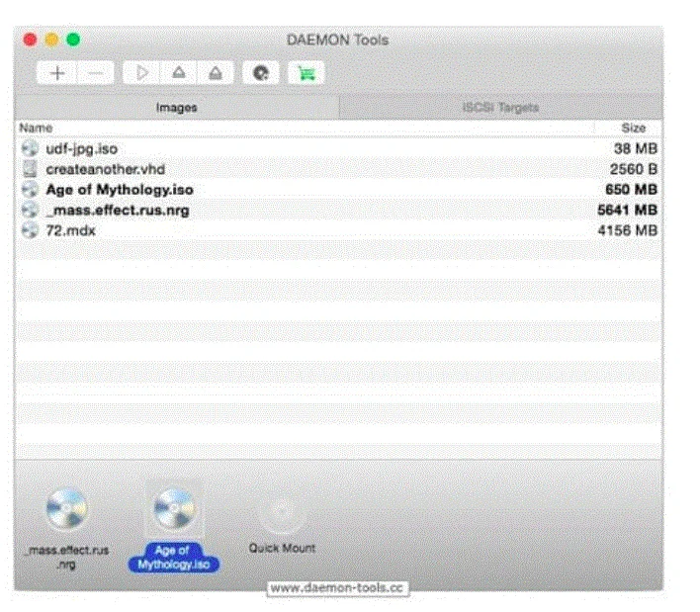Screen dimensions: 700x612
Task: Click drive icon beside createanother.vhd
Action: (x=30, y=169)
